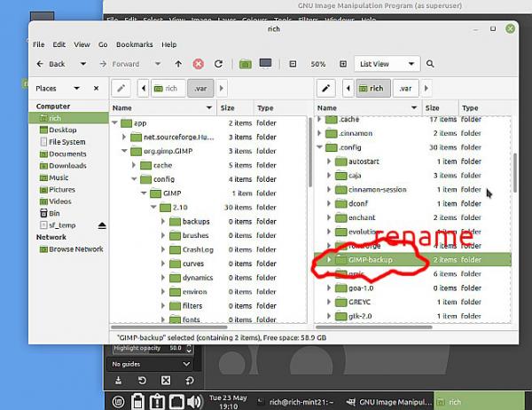This screenshot has height=410, width=532.
Task: Expand the GIMP-backup folder
Action: point(329,260)
